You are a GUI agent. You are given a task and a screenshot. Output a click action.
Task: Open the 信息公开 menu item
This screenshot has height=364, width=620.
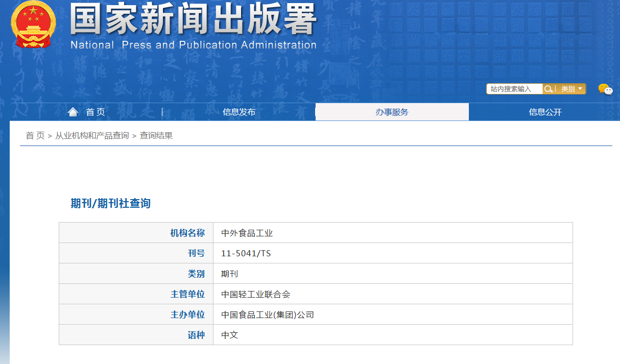[x=544, y=112]
